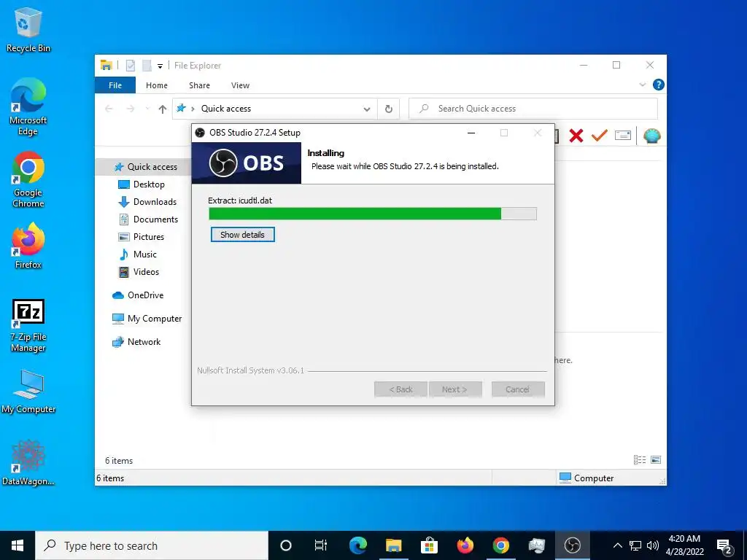Click the orange checkmark toolbar icon

[600, 136]
